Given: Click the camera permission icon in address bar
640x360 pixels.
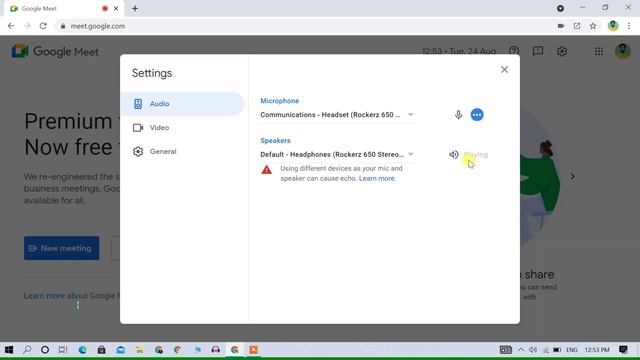Looking at the screenshot, I should [x=561, y=26].
